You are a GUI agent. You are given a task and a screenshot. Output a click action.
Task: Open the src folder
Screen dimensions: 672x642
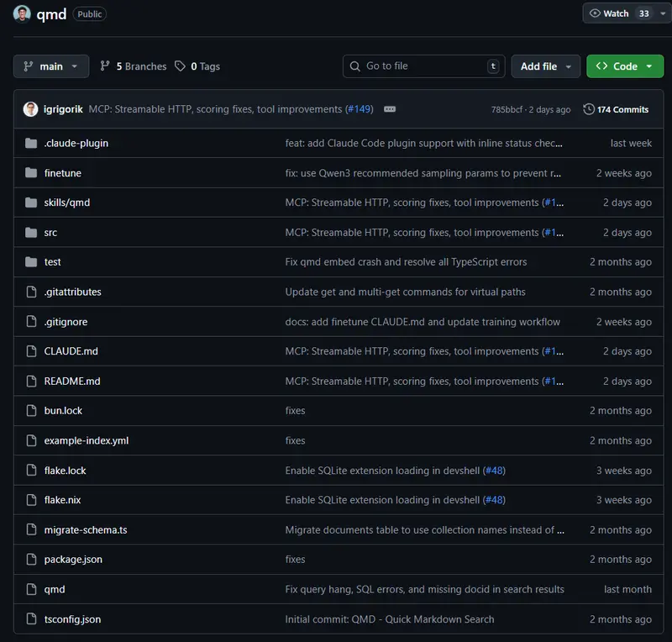(x=51, y=233)
